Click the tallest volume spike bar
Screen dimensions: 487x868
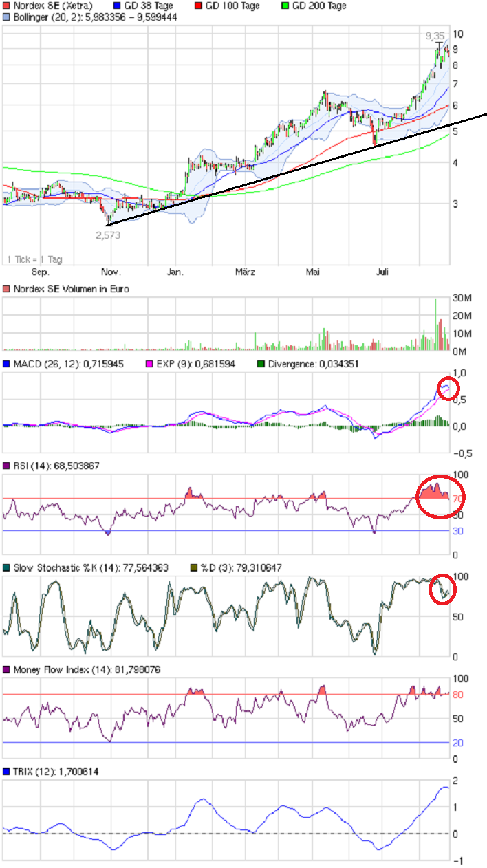[x=435, y=325]
